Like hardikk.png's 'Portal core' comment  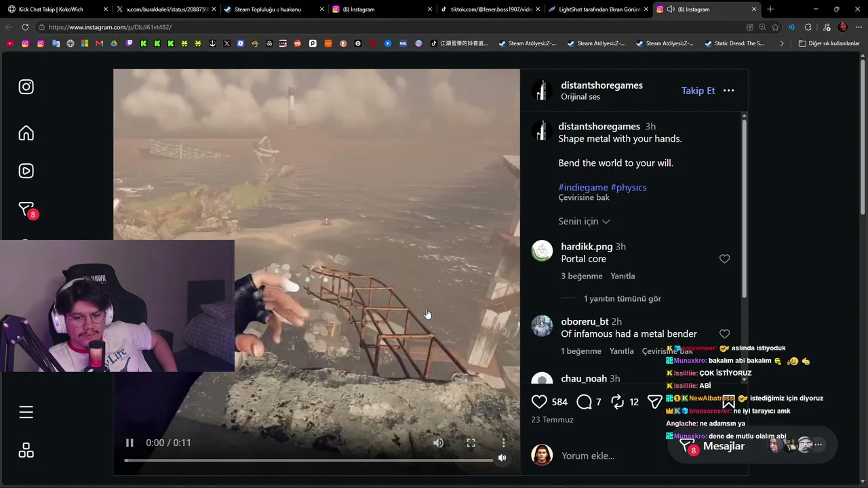[724, 259]
